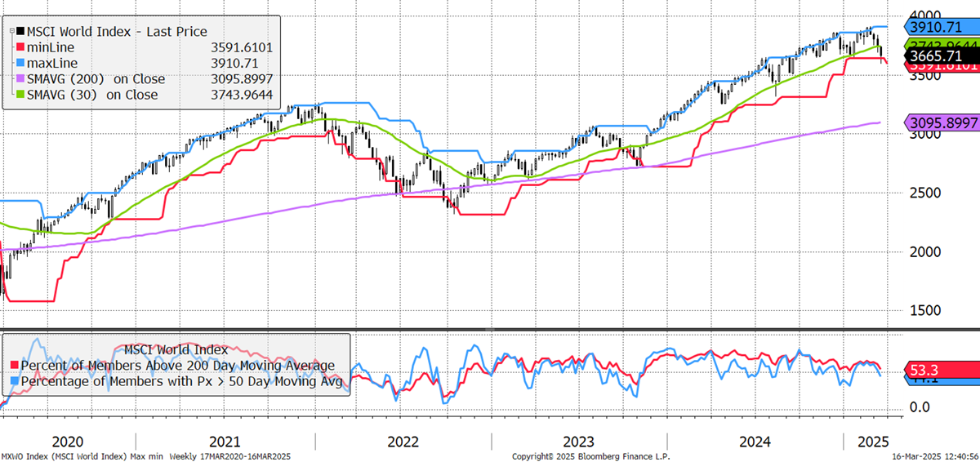Select 'SMAVG (200) on Close' legend entry
980x462 pixels.
(96, 79)
